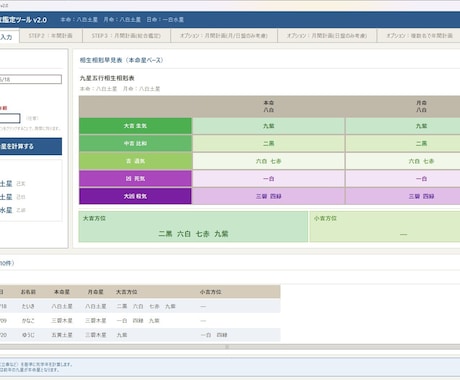The height and width of the screenshot is (380, 460).
Task: Focus the name input field
Action: pos(10,118)
